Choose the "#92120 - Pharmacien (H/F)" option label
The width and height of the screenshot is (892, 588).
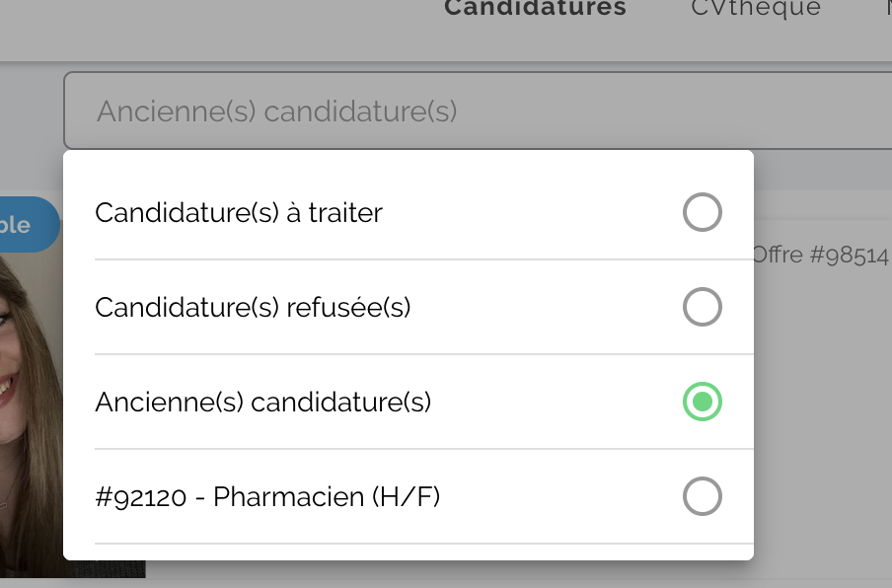tap(267, 496)
